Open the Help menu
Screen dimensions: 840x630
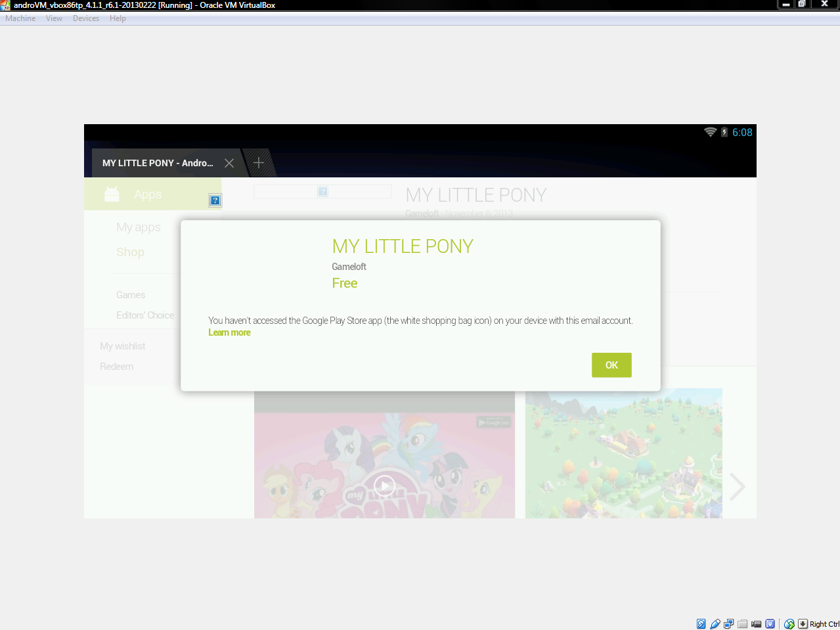tap(118, 18)
